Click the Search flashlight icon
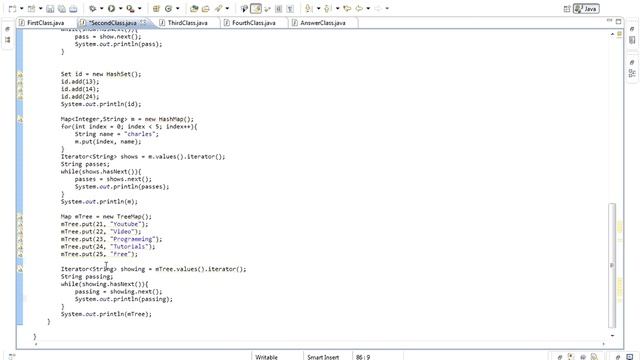This screenshot has width=640, height=360. pos(219,9)
